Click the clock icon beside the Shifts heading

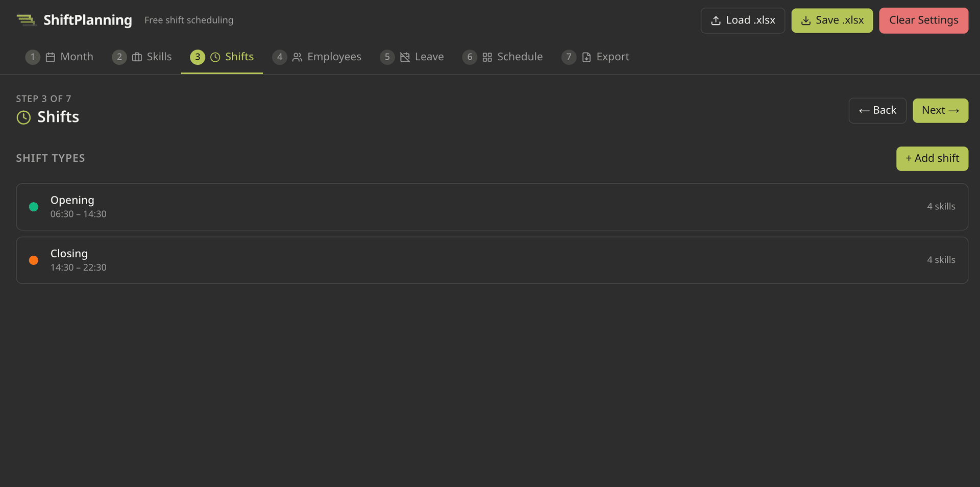pyautogui.click(x=23, y=117)
